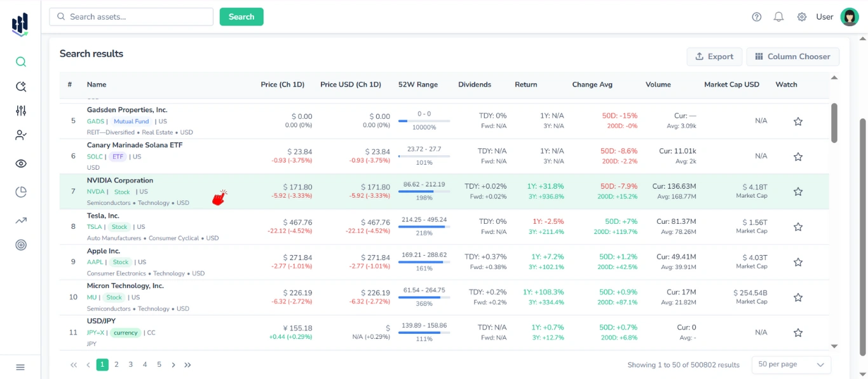Go to results page 3

(130, 364)
